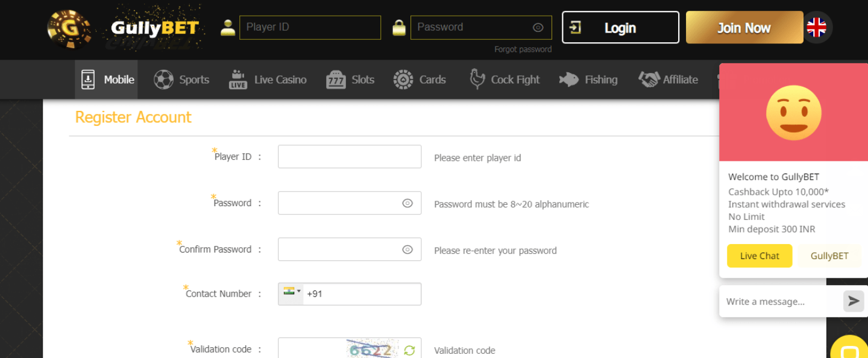Click the registration Player ID input
The height and width of the screenshot is (358, 868).
[350, 157]
